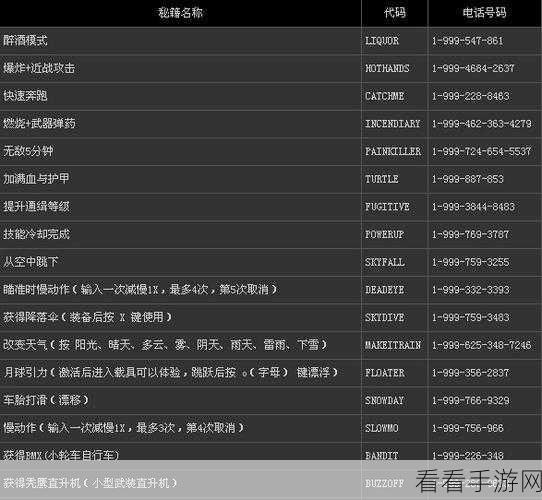This screenshot has height=500, width=542.
Task: Click the phone number in the SKYDIVE row
Action: pos(470,317)
